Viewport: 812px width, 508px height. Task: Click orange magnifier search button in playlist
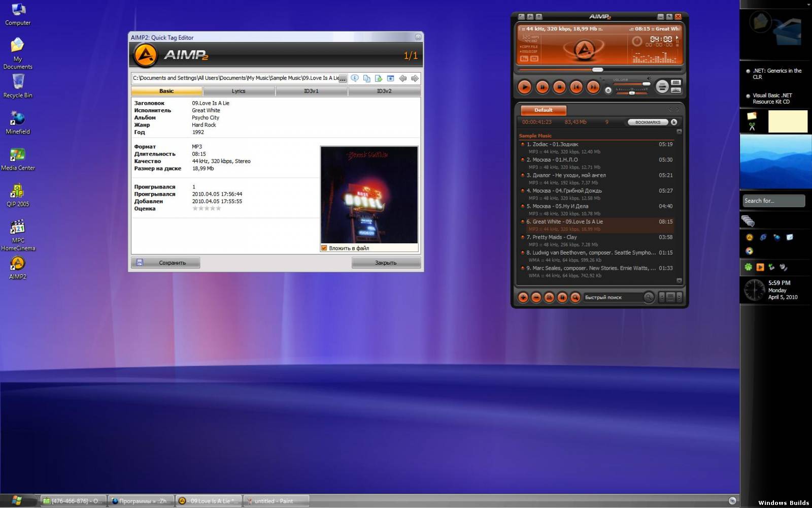[x=575, y=298]
